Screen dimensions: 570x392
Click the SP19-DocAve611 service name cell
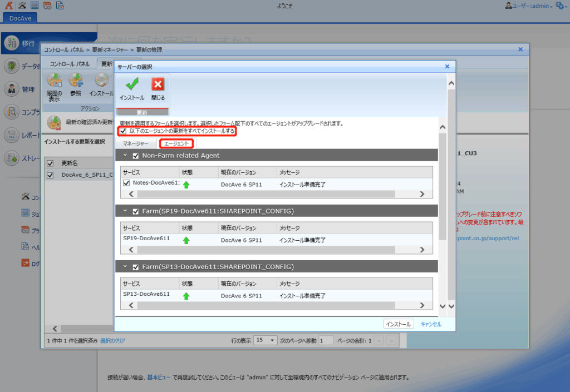[x=146, y=239]
